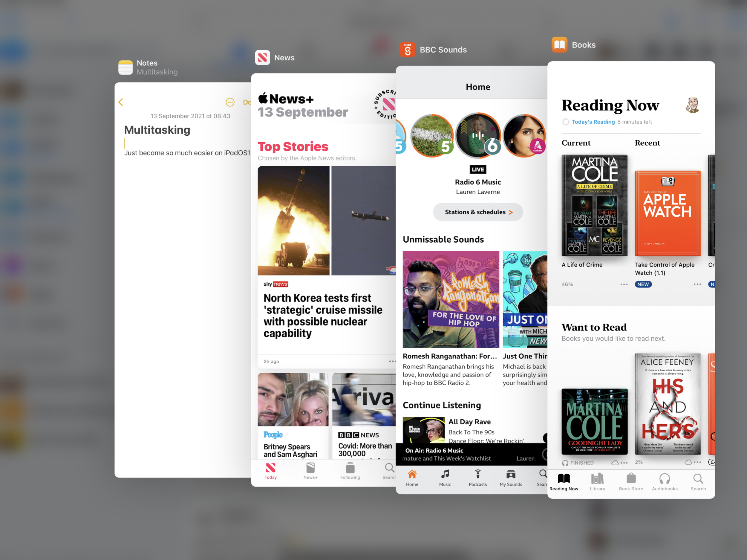This screenshot has width=747, height=560.
Task: Tap Unmissable Sounds heading
Action: pyautogui.click(x=443, y=239)
